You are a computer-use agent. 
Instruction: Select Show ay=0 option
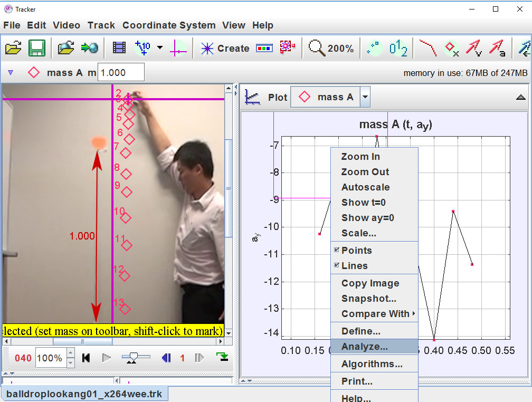pos(374,217)
